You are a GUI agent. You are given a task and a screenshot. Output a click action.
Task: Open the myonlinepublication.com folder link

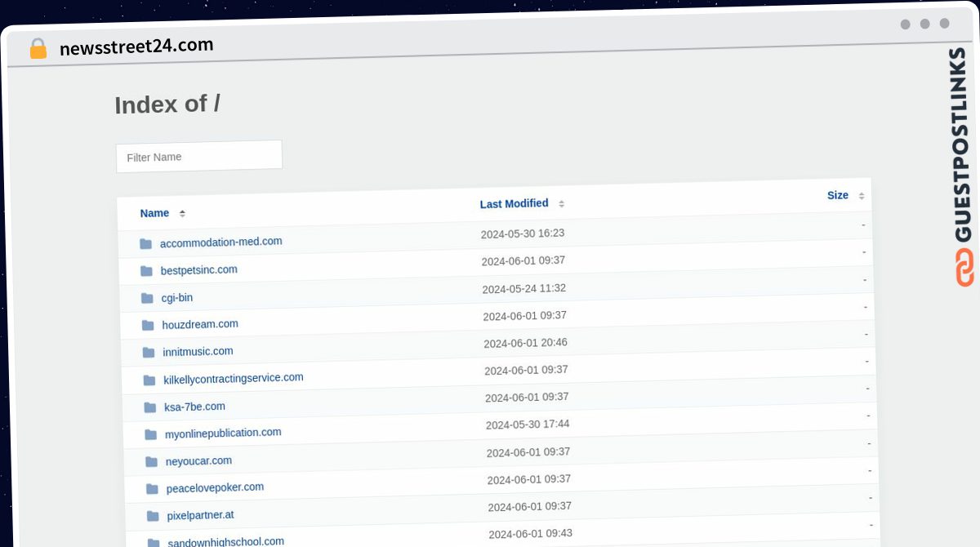click(223, 433)
